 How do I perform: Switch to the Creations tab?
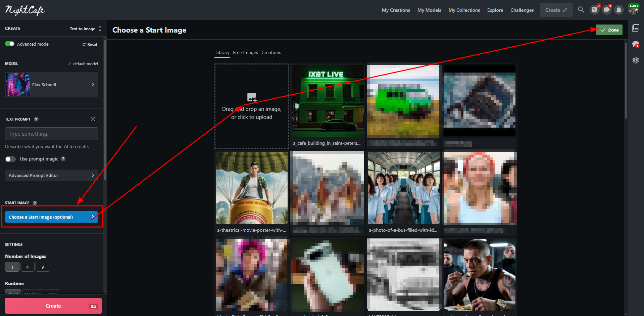click(271, 53)
